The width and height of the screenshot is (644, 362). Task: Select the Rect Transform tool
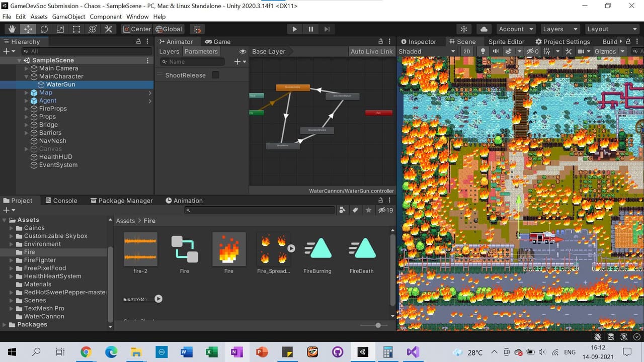point(76,29)
